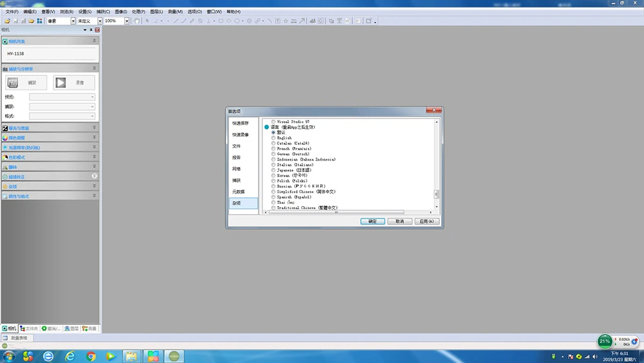The width and height of the screenshot is (644, 363).
Task: Click the thumbnail grid view toolbar icon
Action: (x=39, y=21)
